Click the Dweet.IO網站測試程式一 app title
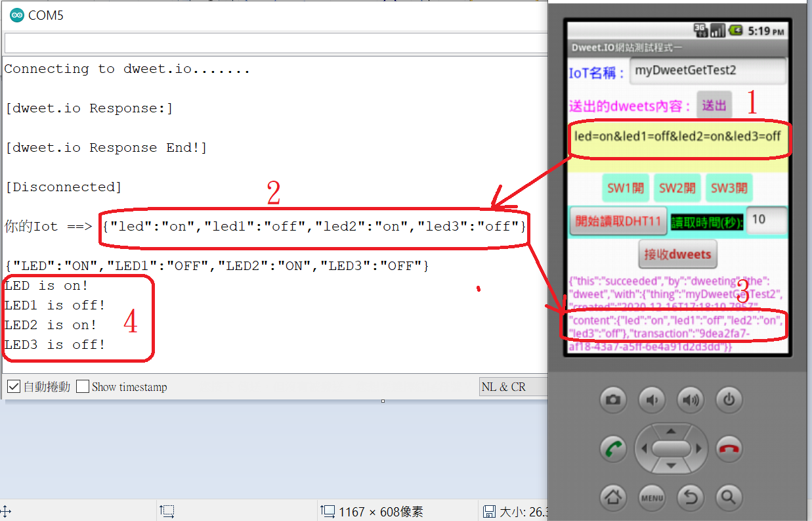The width and height of the screenshot is (812, 521). [627, 48]
